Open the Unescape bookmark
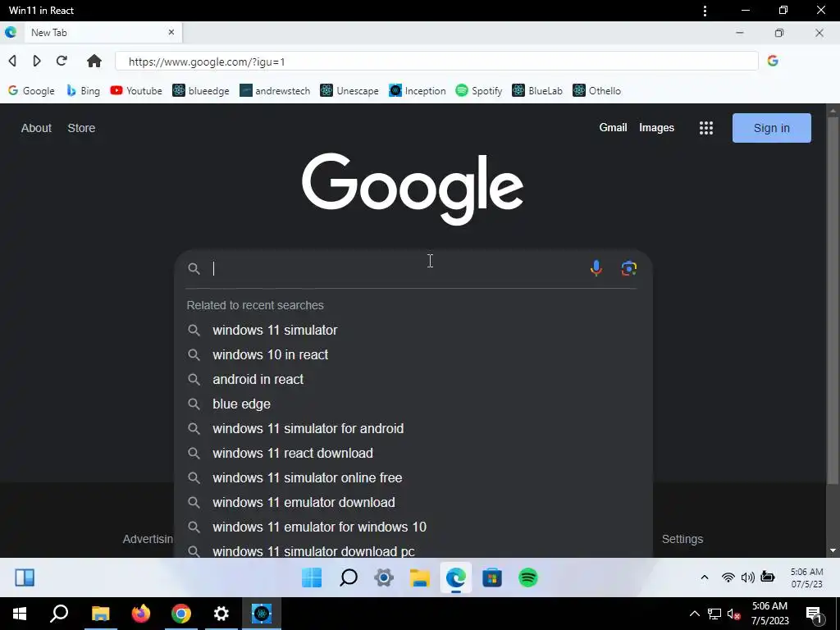840x630 pixels. tap(349, 90)
